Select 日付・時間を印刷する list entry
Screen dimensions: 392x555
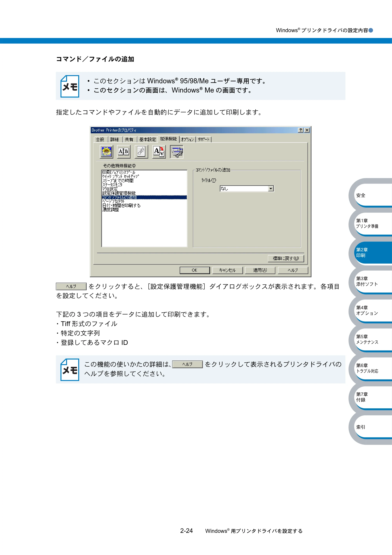tap(144, 205)
